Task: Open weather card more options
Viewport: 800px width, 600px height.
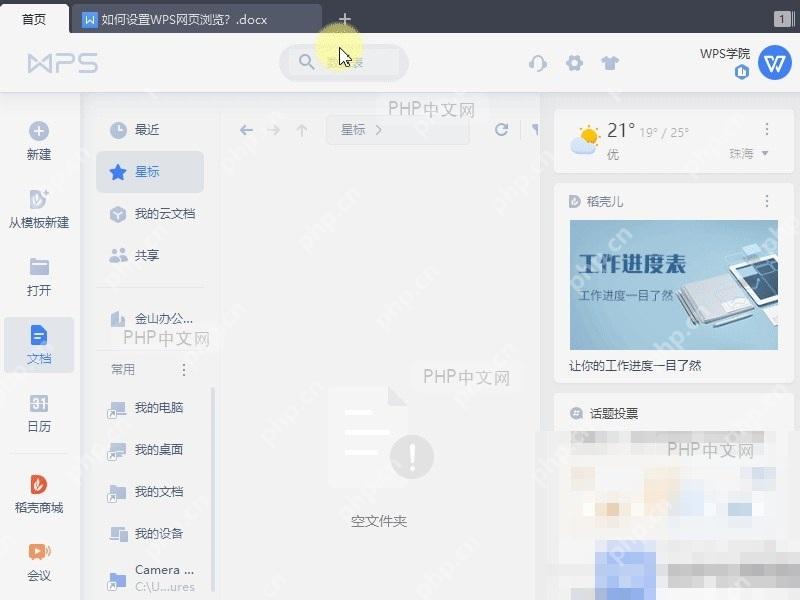Action: [x=766, y=130]
